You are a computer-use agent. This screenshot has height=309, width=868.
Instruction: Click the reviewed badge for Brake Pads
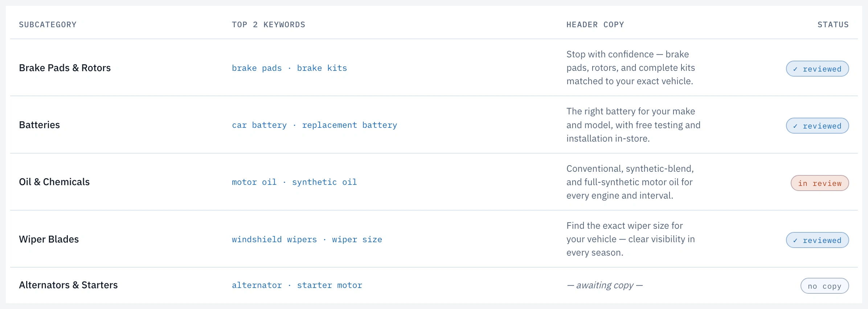[x=817, y=69]
